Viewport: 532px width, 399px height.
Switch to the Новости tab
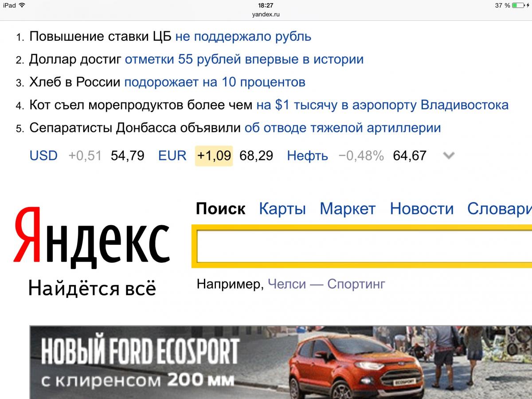click(x=422, y=209)
